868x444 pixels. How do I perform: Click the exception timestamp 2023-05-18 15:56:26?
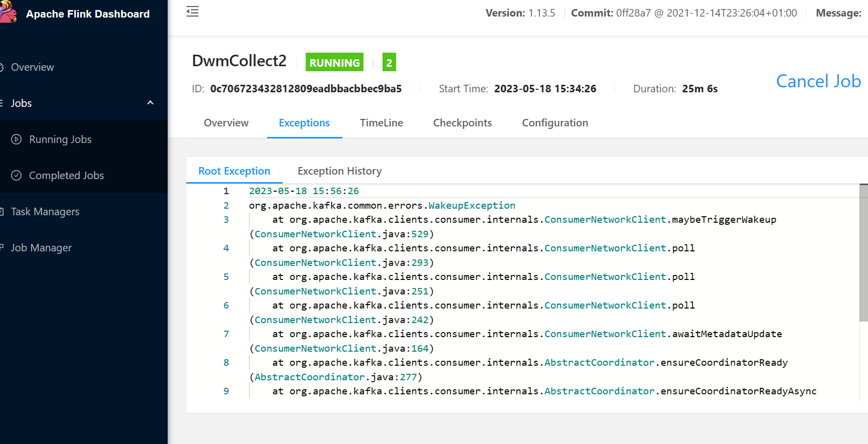304,191
